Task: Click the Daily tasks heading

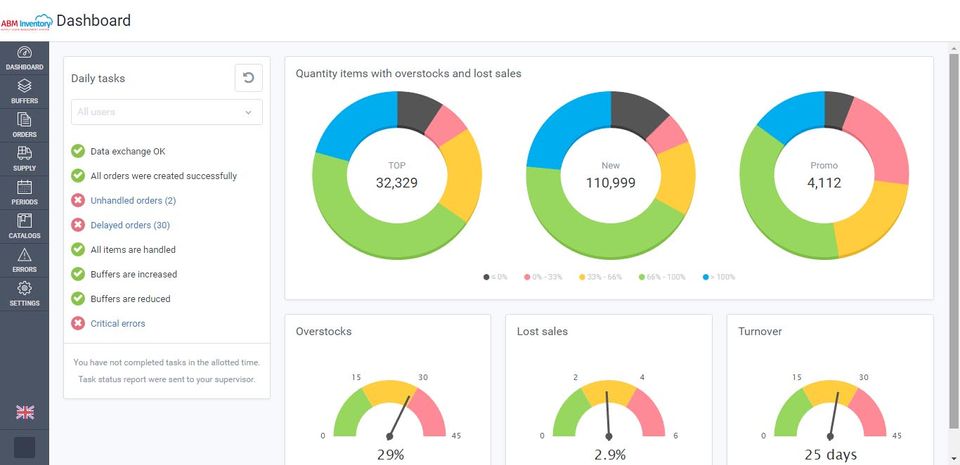Action: click(98, 78)
